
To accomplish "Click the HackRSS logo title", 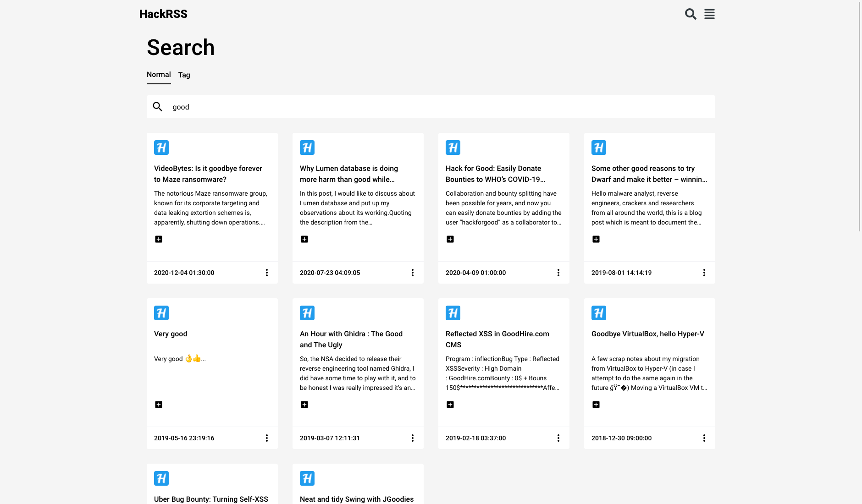I will click(x=163, y=14).
